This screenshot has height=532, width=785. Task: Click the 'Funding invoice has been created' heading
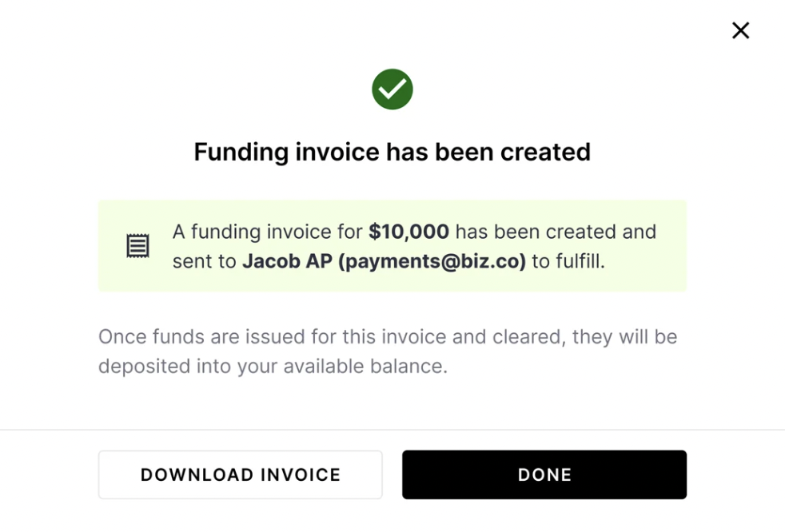click(392, 152)
